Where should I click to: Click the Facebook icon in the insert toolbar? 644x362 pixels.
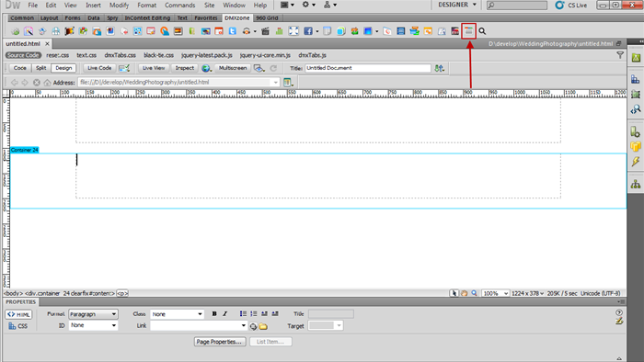308,31
